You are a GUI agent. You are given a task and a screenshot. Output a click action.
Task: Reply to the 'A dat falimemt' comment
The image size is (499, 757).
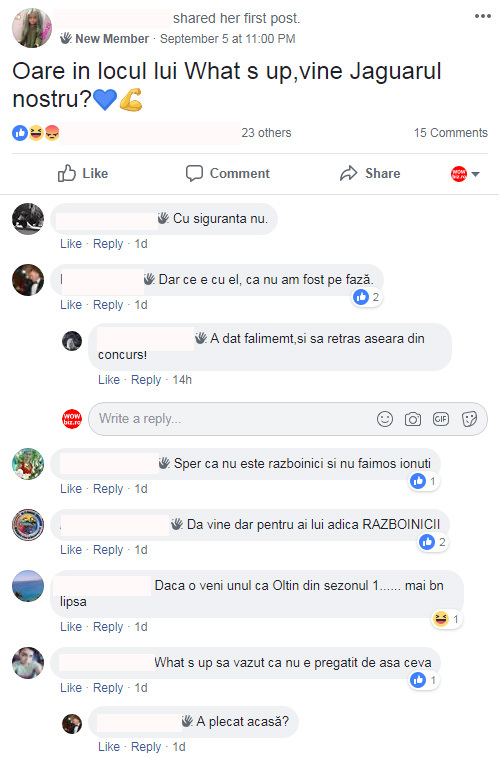pyautogui.click(x=146, y=380)
